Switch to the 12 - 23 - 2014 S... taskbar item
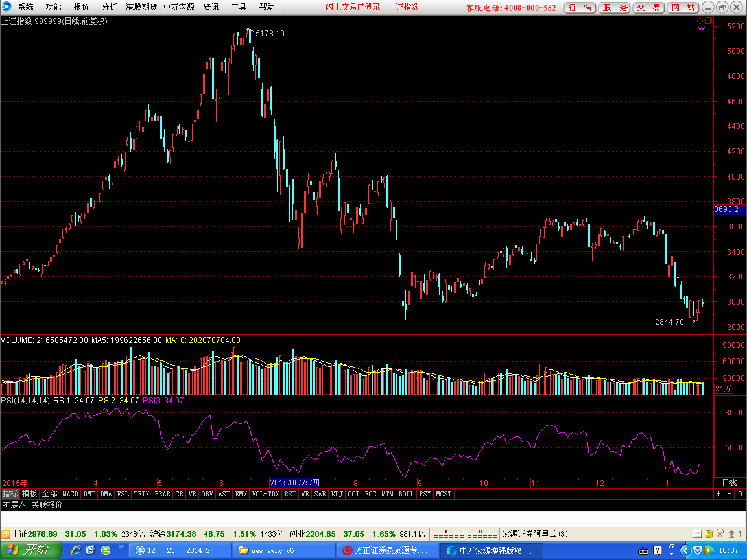The width and height of the screenshot is (747, 560). (180, 550)
